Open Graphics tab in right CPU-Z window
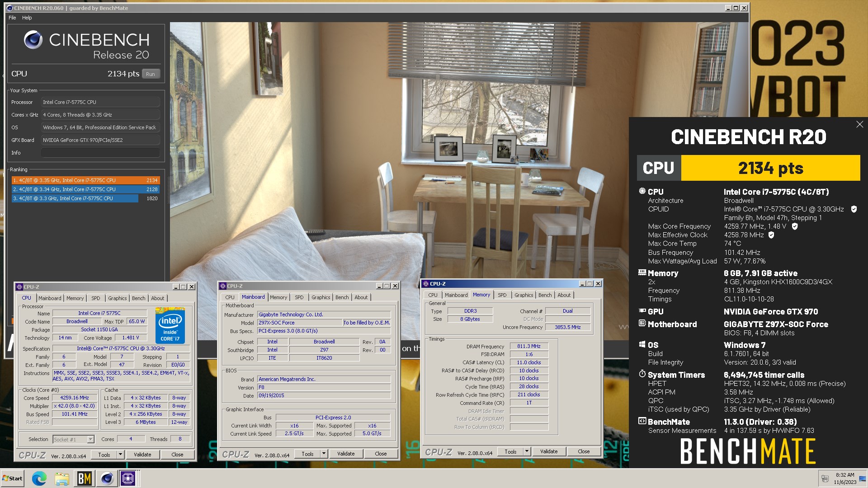 click(524, 295)
